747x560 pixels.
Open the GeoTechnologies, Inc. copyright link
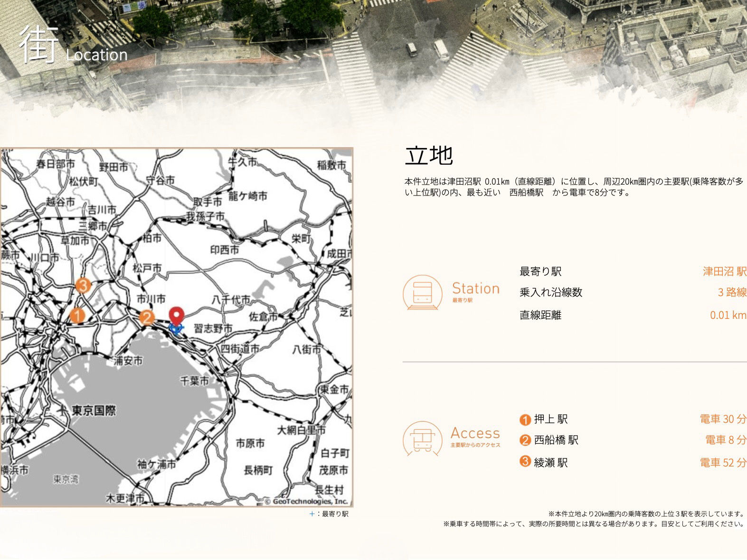pos(307,501)
